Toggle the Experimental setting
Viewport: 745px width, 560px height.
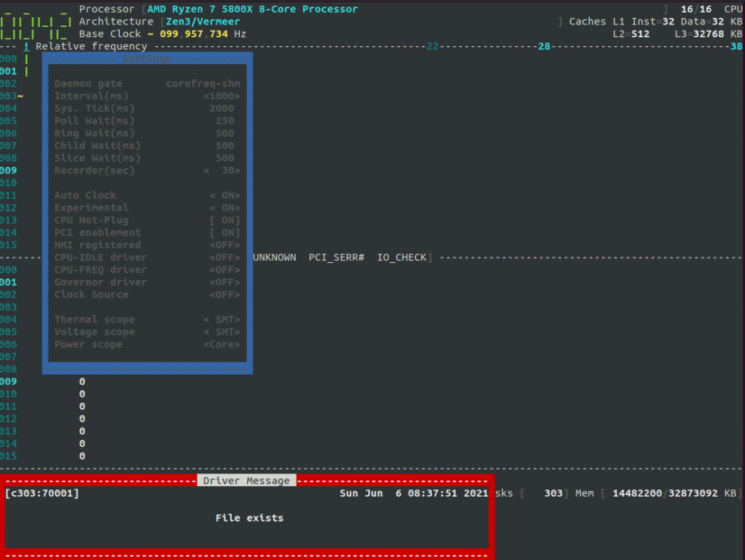(225, 208)
